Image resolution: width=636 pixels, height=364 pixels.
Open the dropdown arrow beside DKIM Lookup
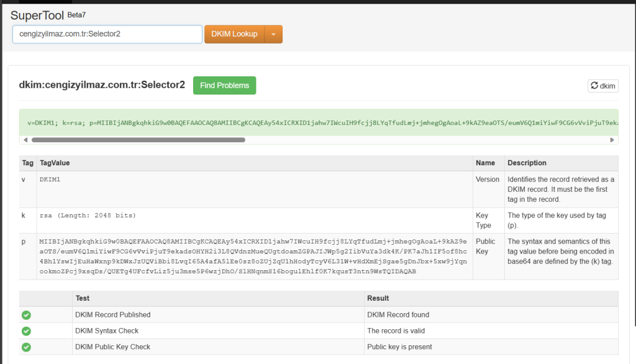pyautogui.click(x=274, y=34)
